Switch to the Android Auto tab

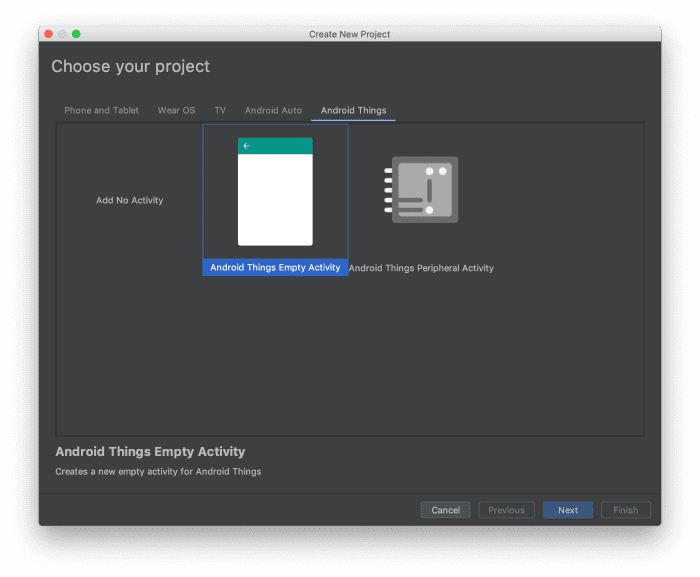pyautogui.click(x=273, y=110)
